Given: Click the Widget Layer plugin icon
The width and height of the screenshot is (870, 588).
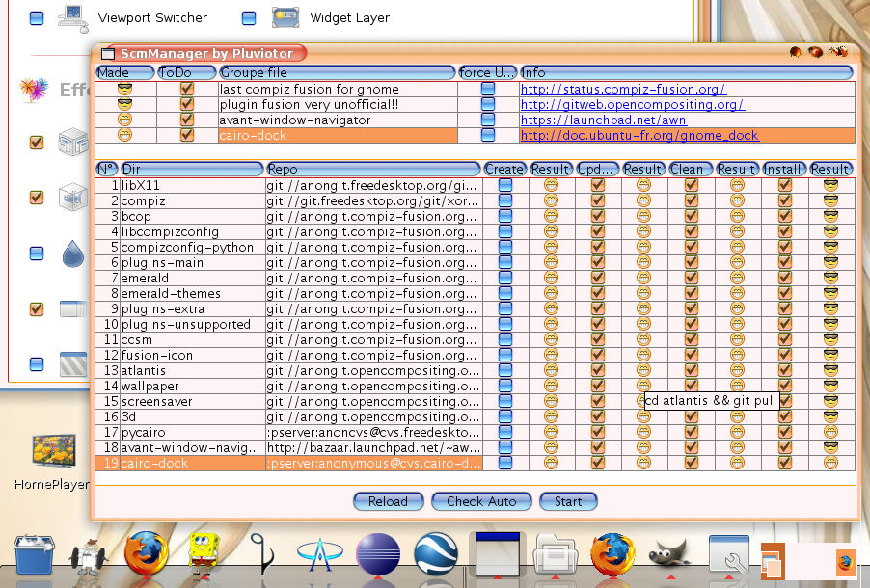Looking at the screenshot, I should [x=285, y=17].
